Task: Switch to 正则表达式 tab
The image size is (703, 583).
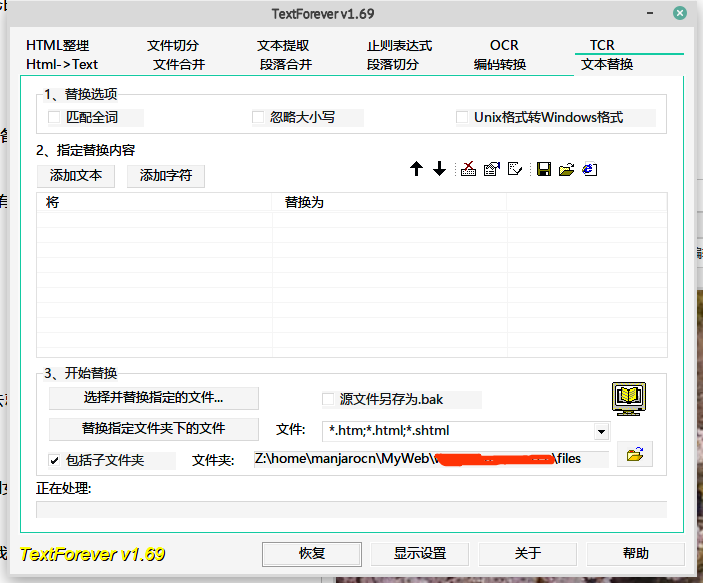Action: [x=399, y=45]
